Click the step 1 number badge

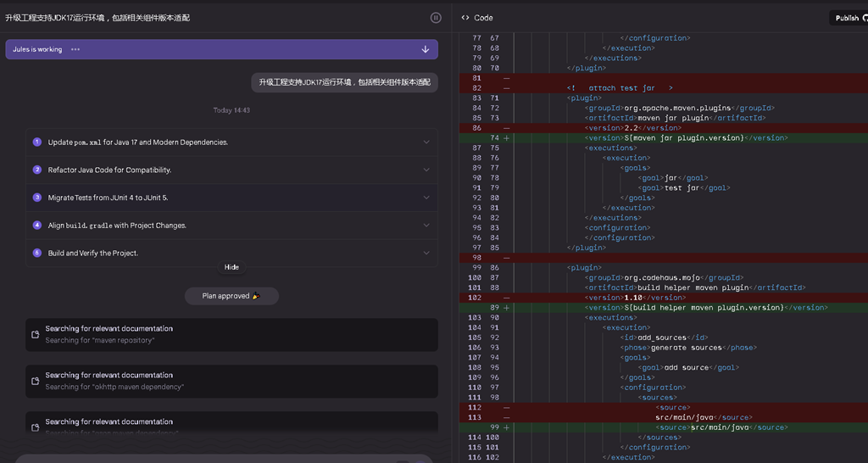coord(37,142)
